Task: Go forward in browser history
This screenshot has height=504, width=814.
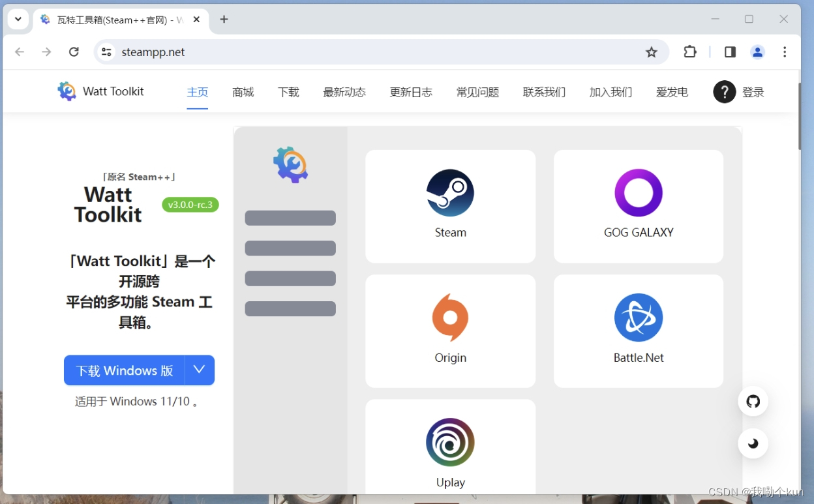Action: [x=46, y=52]
